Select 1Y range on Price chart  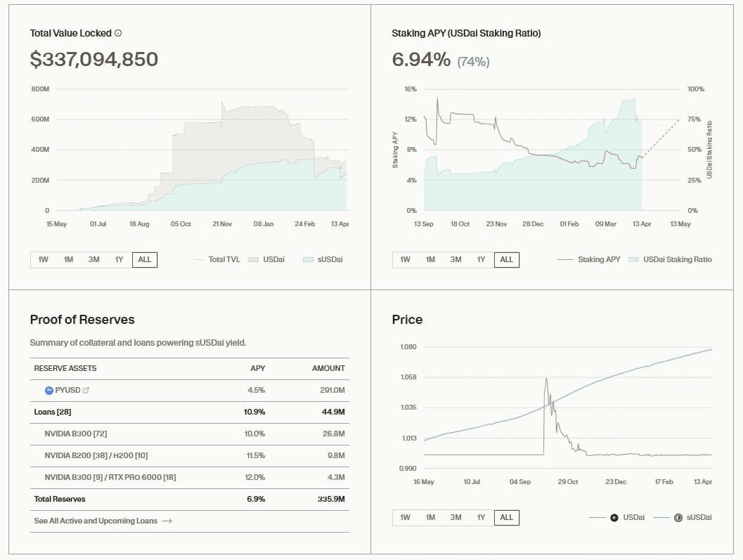click(x=481, y=518)
